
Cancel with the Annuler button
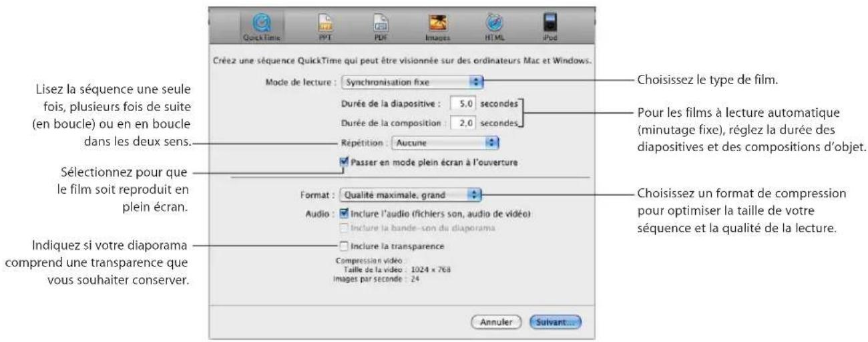click(495, 322)
